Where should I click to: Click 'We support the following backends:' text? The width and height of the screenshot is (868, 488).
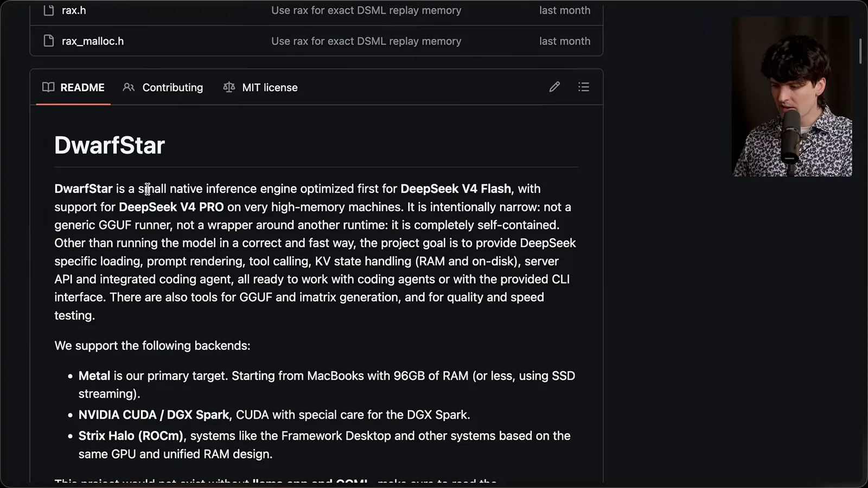tap(152, 346)
